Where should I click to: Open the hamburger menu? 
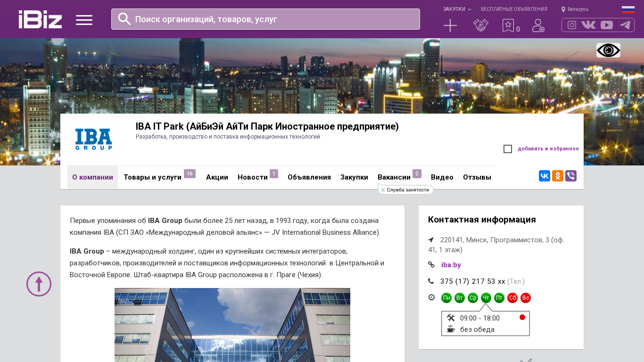click(x=84, y=20)
